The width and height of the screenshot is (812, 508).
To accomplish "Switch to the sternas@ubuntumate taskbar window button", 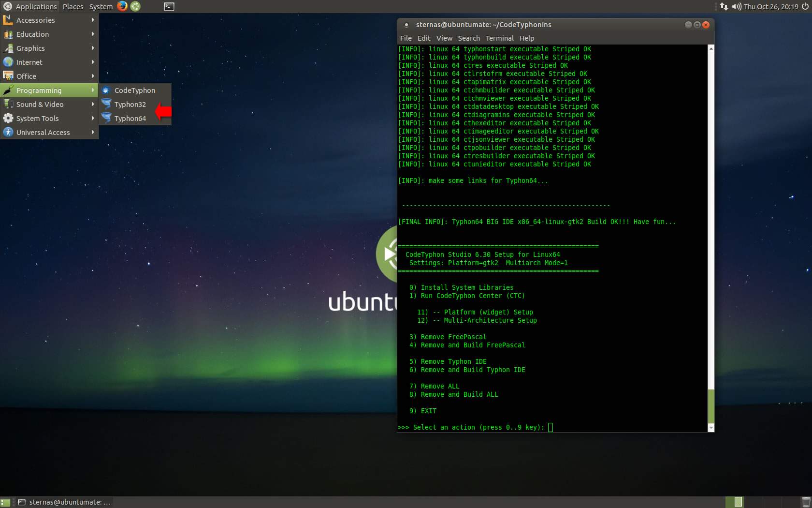I will pyautogui.click(x=64, y=502).
